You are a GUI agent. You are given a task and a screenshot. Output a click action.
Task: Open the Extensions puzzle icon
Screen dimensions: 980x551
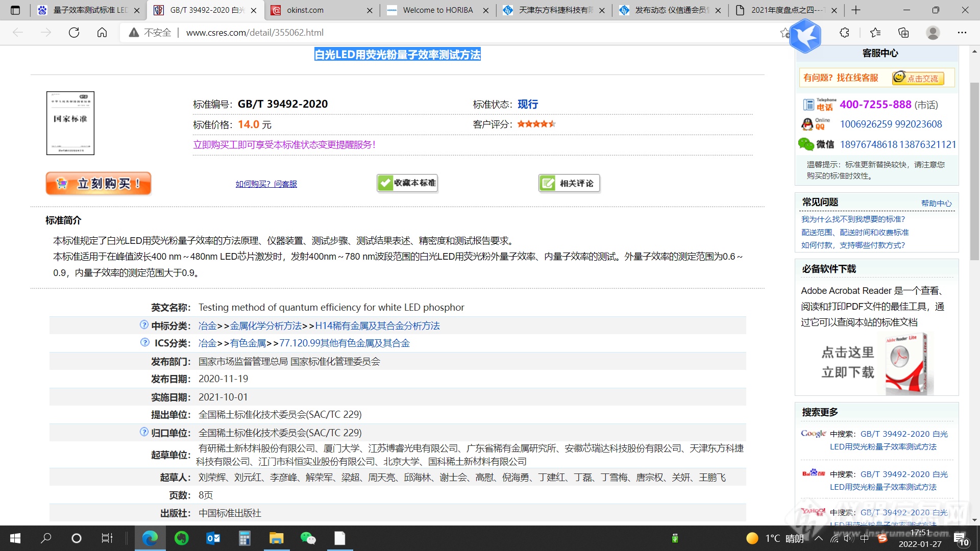[x=844, y=33]
